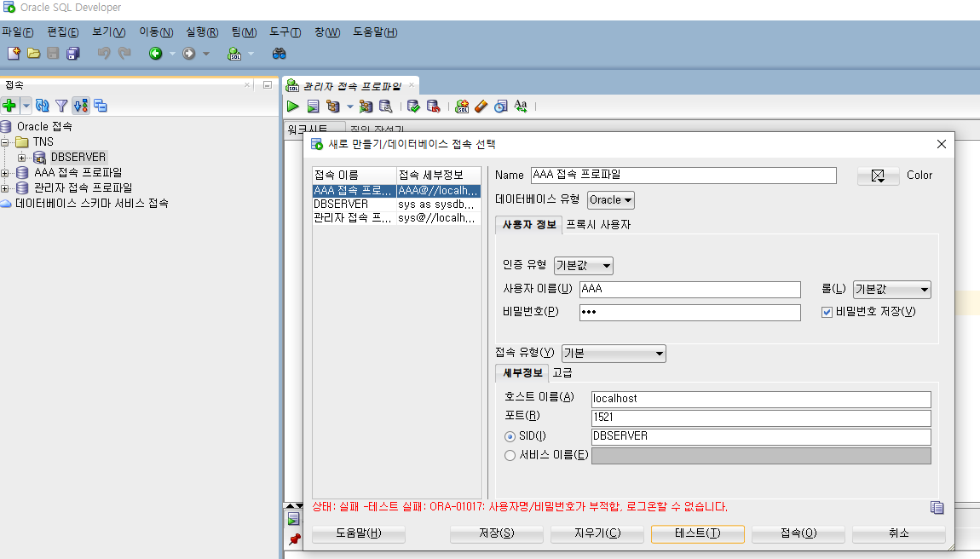Click the SID DBSERVER field
This screenshot has width=980, height=559.
pos(761,436)
